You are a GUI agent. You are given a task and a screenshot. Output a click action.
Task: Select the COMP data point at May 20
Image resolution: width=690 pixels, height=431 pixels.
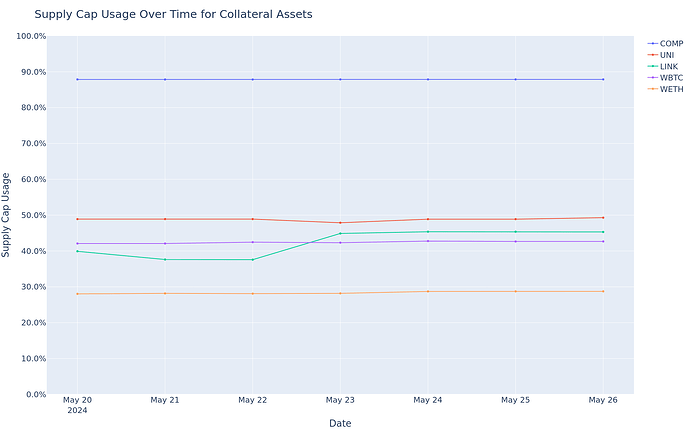tap(77, 79)
